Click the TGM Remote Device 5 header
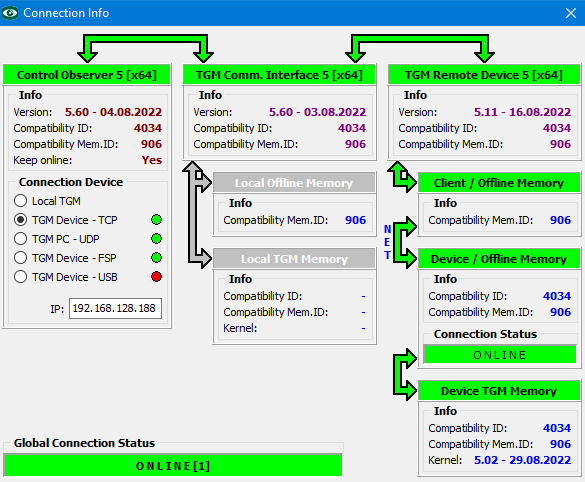Image resolution: width=585 pixels, height=482 pixels. [x=484, y=75]
